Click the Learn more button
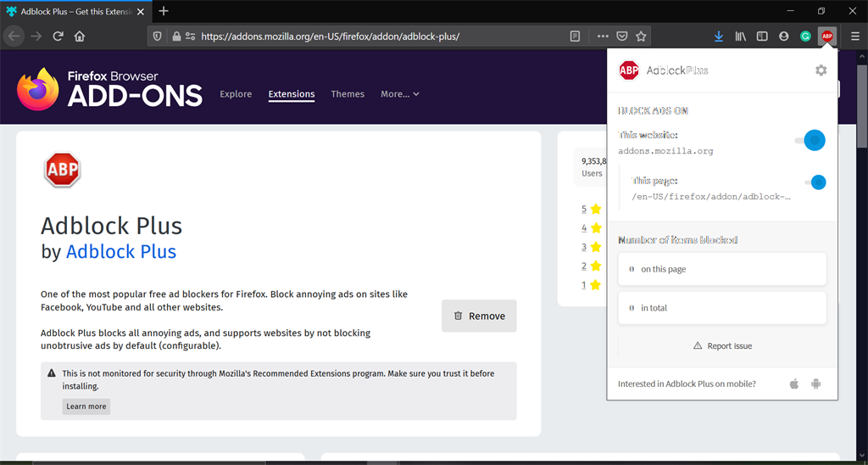868x465 pixels. [x=86, y=406]
